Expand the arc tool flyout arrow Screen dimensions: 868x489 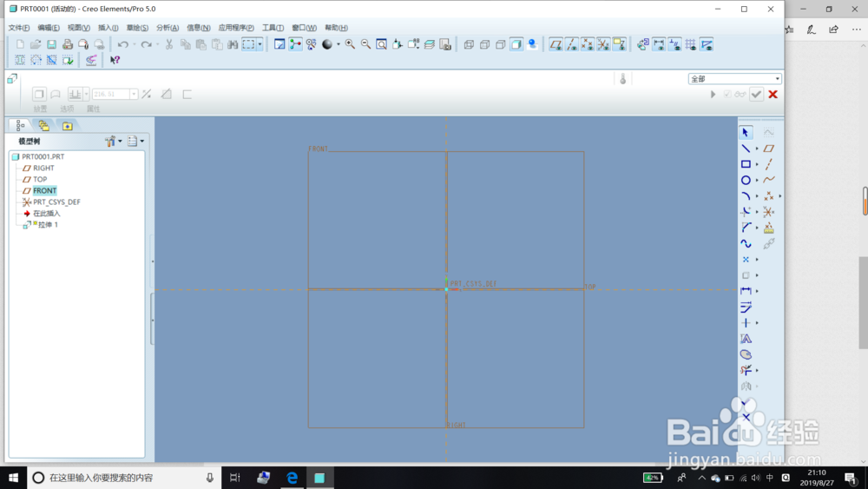[x=757, y=196]
